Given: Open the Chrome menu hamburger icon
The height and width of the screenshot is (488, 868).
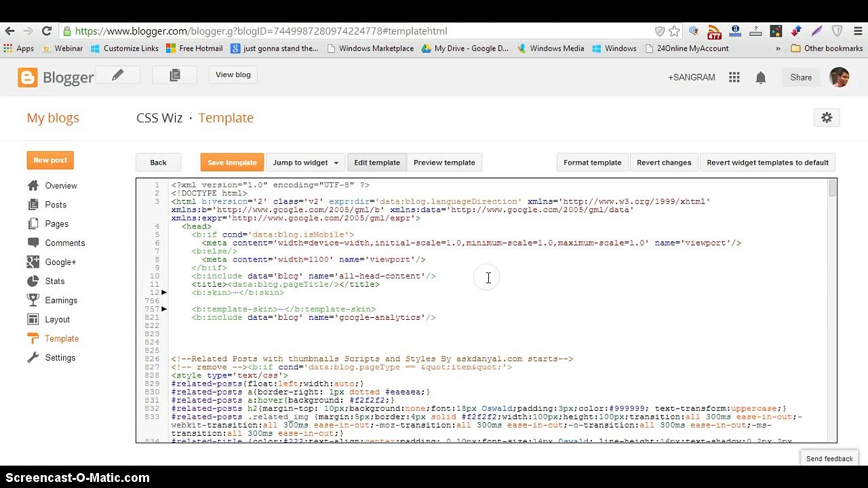Looking at the screenshot, I should coord(857,31).
